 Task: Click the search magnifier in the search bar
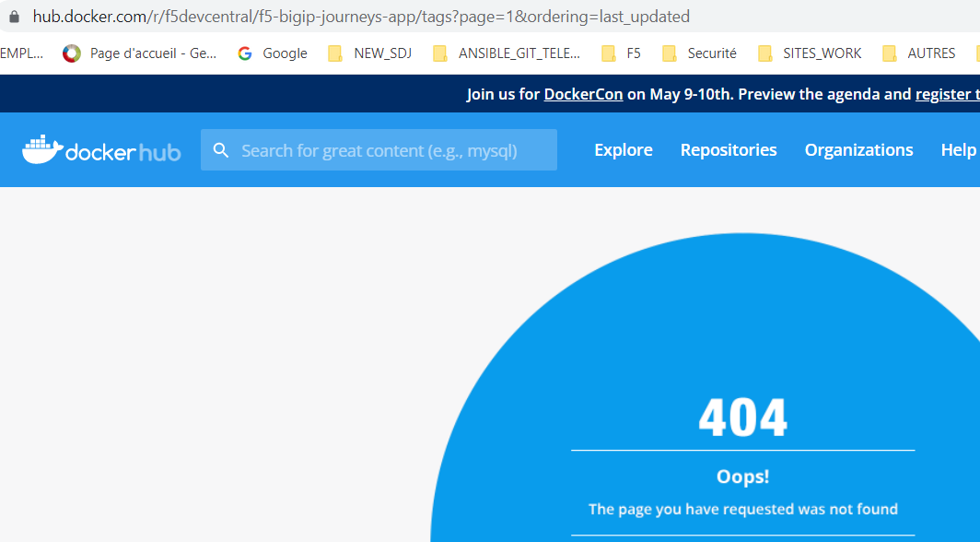[x=221, y=149]
